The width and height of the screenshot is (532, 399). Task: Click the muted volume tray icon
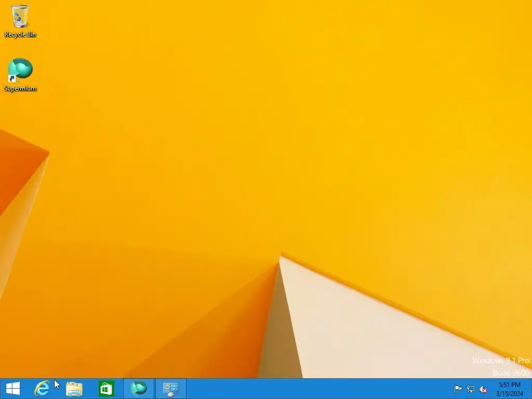point(483,389)
